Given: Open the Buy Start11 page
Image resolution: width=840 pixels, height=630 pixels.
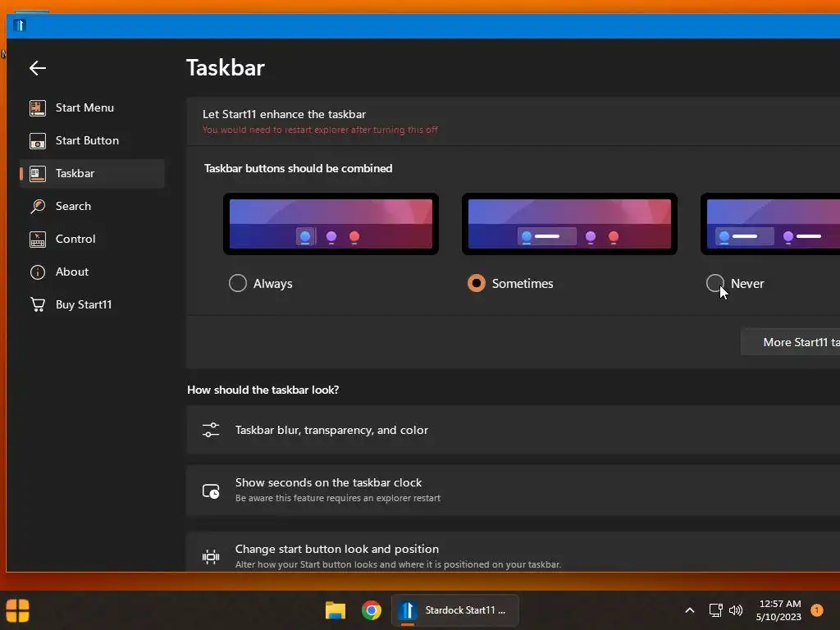Looking at the screenshot, I should point(92,305).
